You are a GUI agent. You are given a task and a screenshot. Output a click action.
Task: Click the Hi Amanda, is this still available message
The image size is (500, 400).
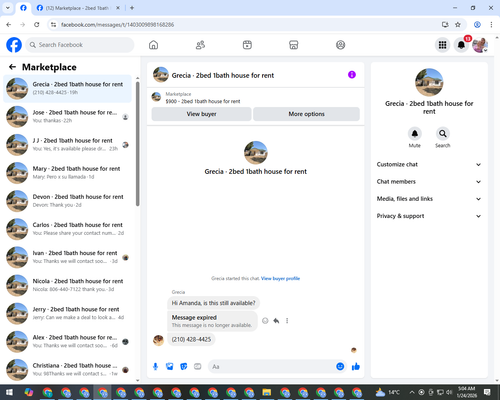pos(213,303)
